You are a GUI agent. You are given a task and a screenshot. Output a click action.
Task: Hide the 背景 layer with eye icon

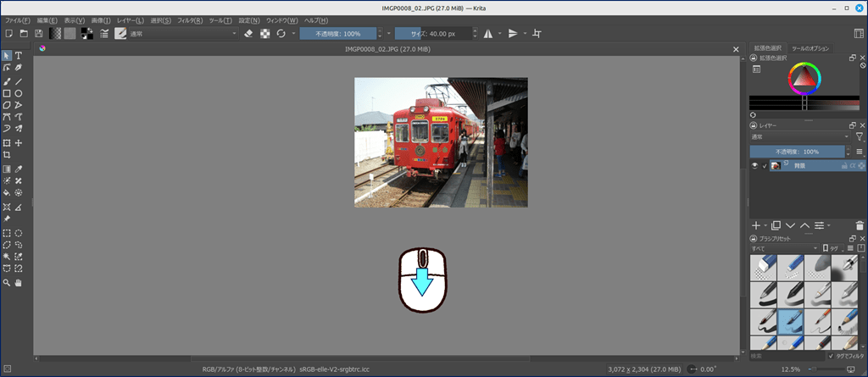[754, 166]
